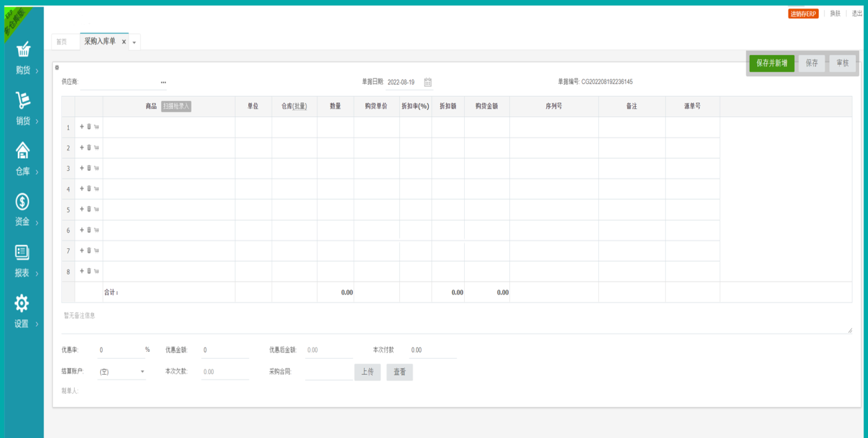Screen dimensions: 868x438
Task: Open the 报表 reports sidebar icon
Action: coord(22,252)
